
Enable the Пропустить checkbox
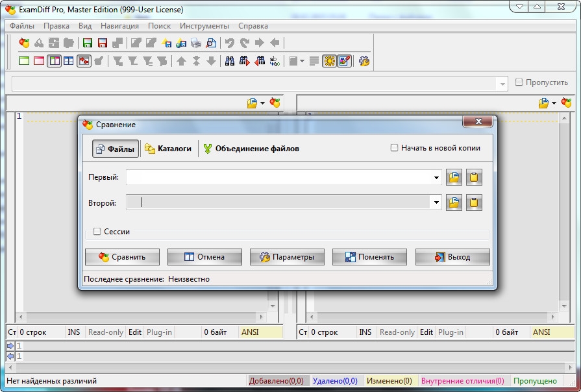pyautogui.click(x=519, y=82)
